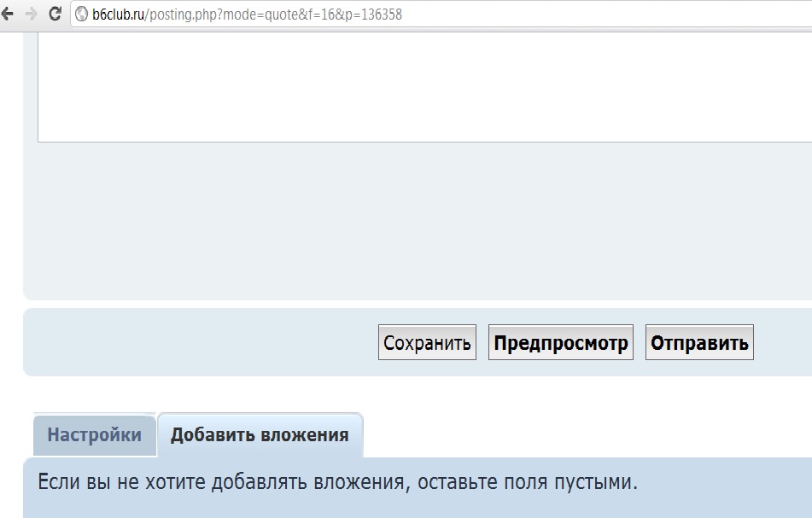
Task: Click the b6club.ru domain in address bar
Action: [x=119, y=15]
